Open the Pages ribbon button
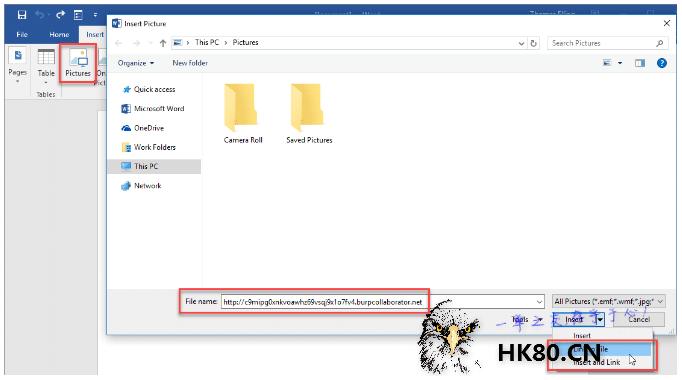Viewport: 682px width, 380px height. (17, 65)
